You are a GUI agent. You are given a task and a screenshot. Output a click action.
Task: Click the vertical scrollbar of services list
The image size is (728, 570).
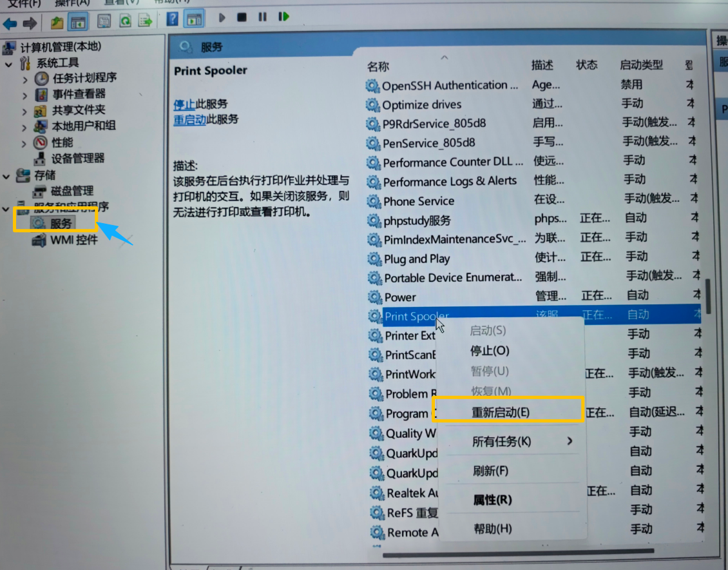click(708, 297)
